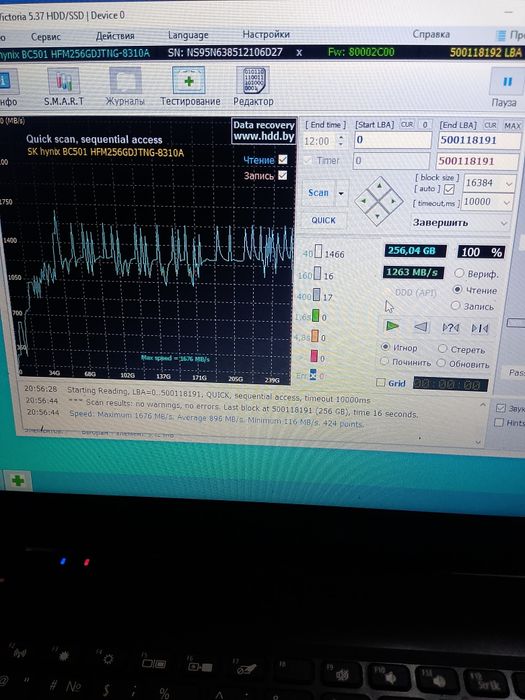The width and height of the screenshot is (525, 700).
Task: Open the block size 16384 dropdown
Action: pos(509,184)
